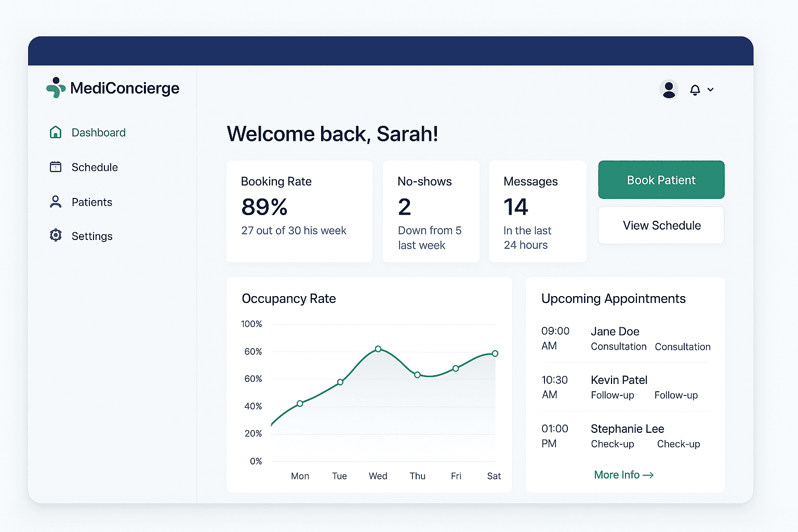
Task: Click the Dashboard home icon
Action: [56, 132]
